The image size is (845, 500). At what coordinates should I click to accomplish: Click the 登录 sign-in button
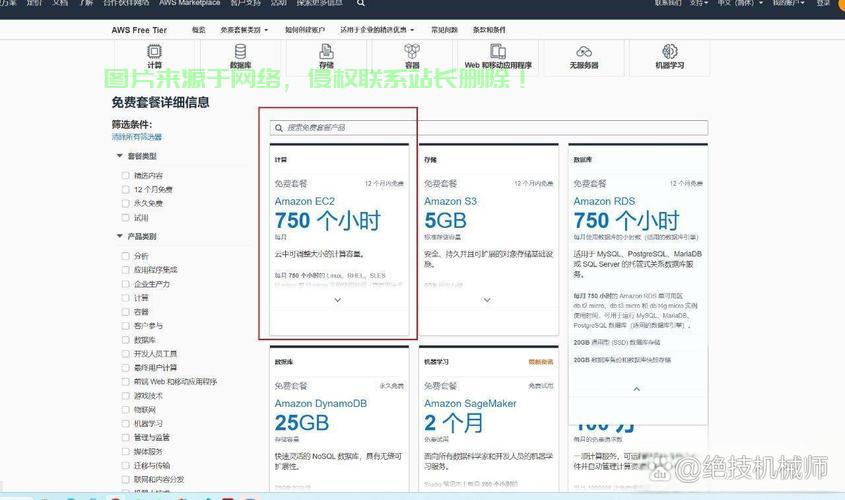pos(823,3)
